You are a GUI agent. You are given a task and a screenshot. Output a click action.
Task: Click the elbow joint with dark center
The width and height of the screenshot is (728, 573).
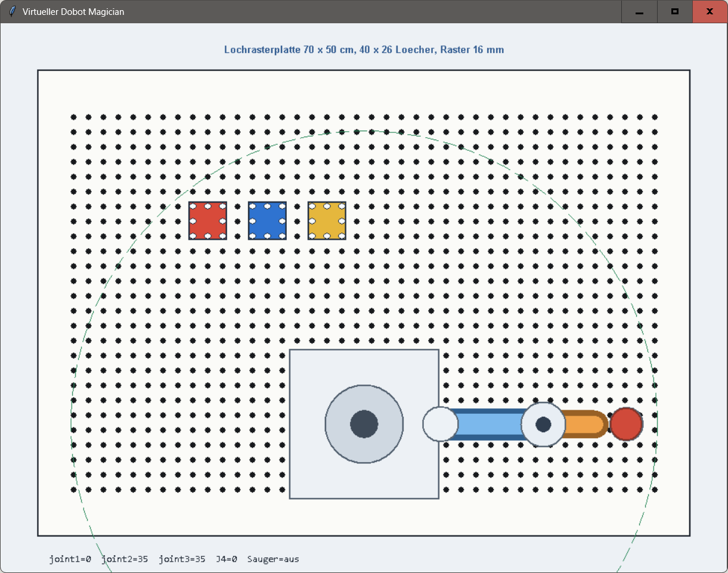543,424
